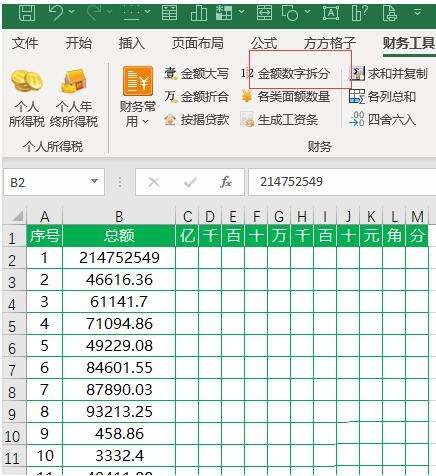The image size is (436, 476).
Task: Select column C header
Action: [x=187, y=217]
